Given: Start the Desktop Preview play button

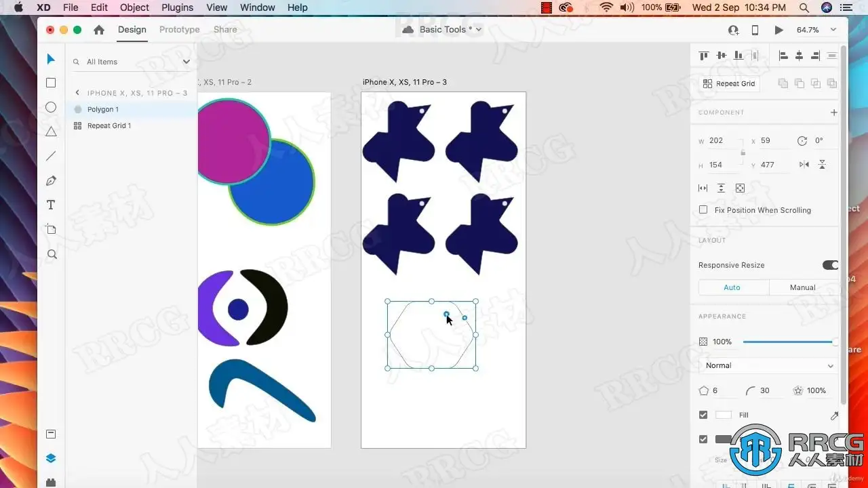Looking at the screenshot, I should click(x=778, y=30).
